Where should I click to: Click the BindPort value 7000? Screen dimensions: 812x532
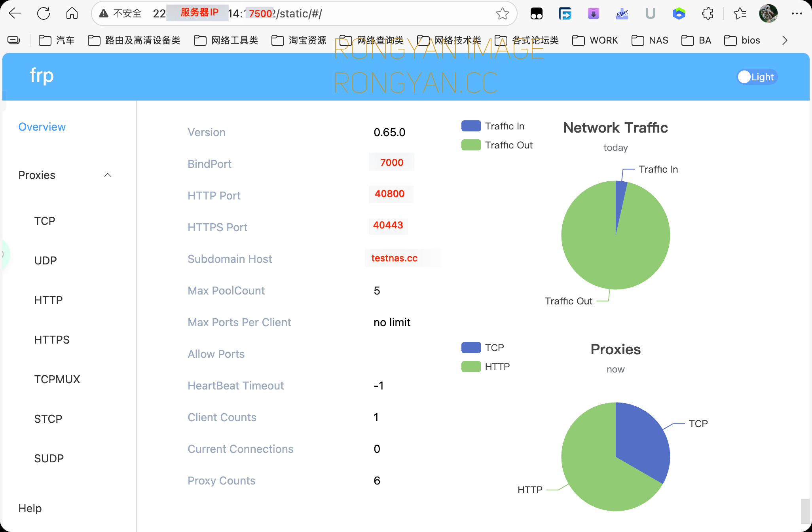point(392,162)
